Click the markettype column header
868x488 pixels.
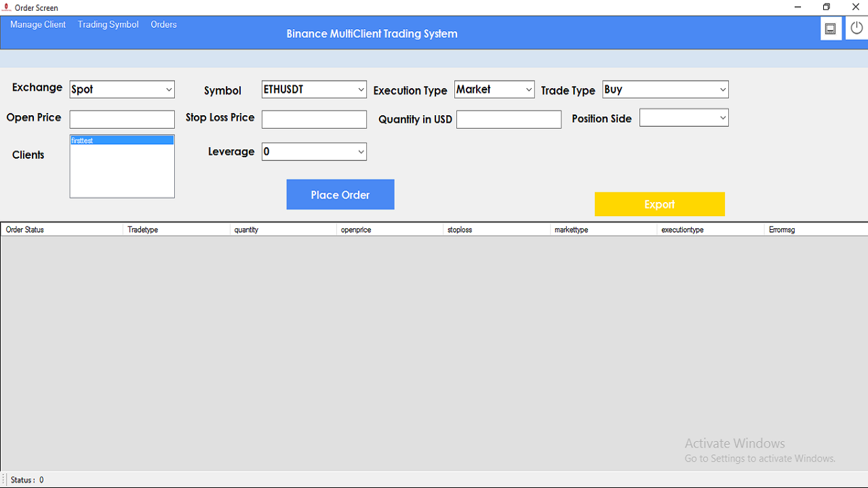pos(604,230)
